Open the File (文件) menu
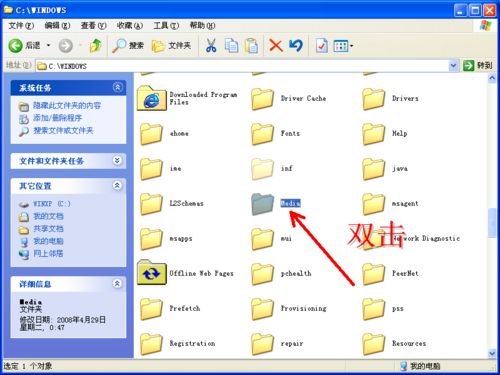The width and height of the screenshot is (500, 375). click(x=21, y=25)
